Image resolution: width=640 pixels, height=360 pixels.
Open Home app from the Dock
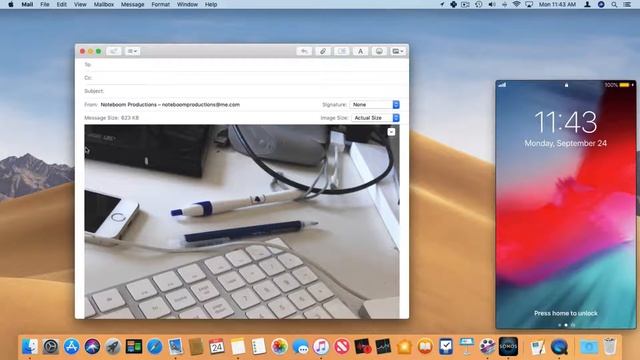(404, 347)
